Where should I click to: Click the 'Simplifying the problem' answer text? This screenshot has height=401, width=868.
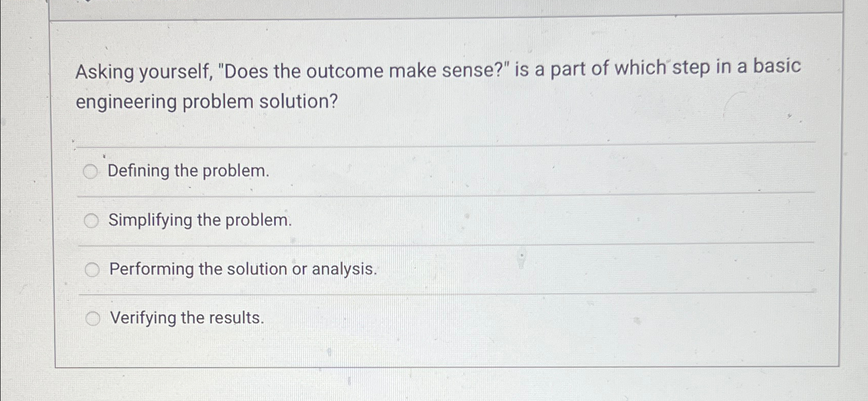click(198, 221)
